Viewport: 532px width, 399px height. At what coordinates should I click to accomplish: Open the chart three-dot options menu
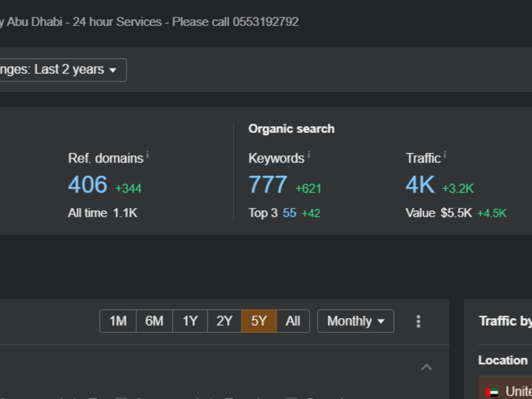point(418,321)
